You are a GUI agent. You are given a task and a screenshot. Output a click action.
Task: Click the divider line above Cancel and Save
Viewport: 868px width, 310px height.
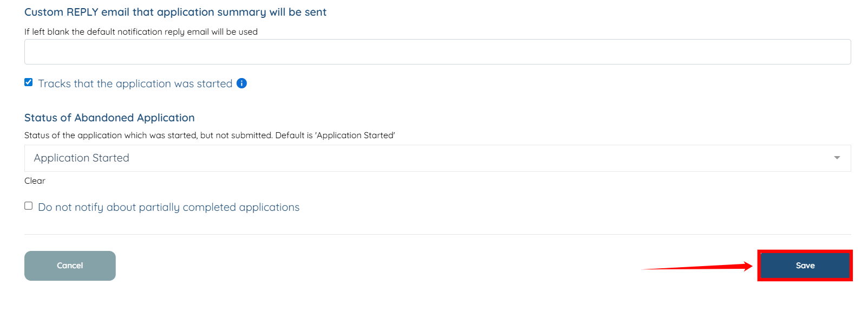438,235
